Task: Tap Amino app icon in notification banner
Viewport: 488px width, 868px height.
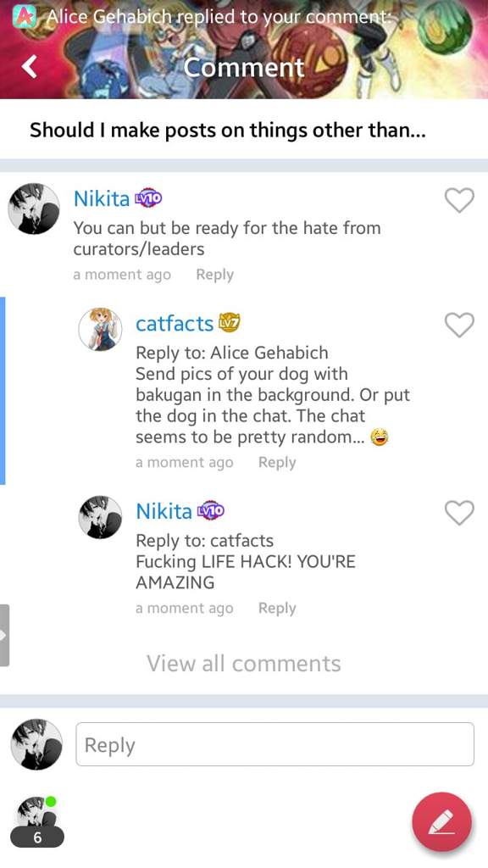Action: pyautogui.click(x=25, y=16)
